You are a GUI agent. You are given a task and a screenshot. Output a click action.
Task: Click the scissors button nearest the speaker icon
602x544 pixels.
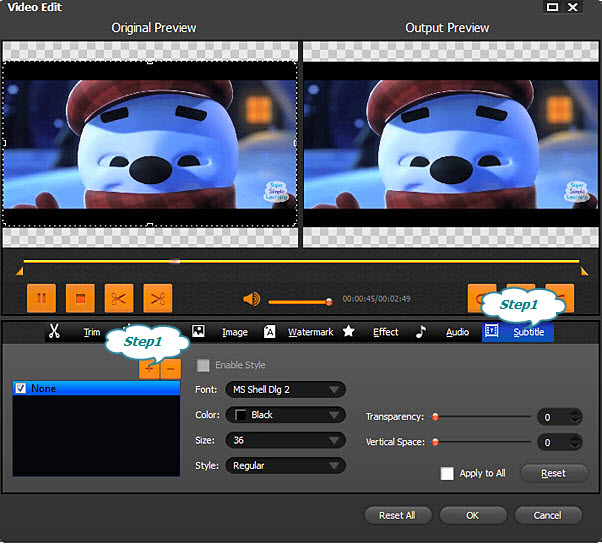click(158, 298)
